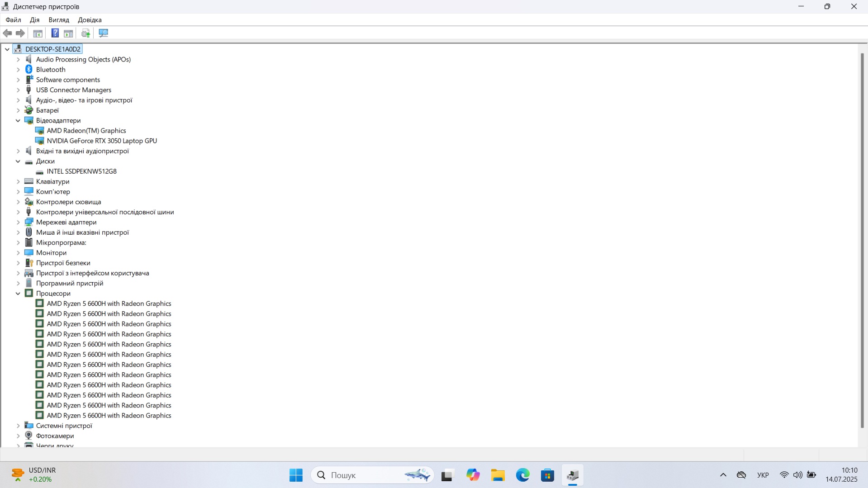The height and width of the screenshot is (488, 868).
Task: Click the OneDrive cloud tray icon
Action: [x=741, y=475]
